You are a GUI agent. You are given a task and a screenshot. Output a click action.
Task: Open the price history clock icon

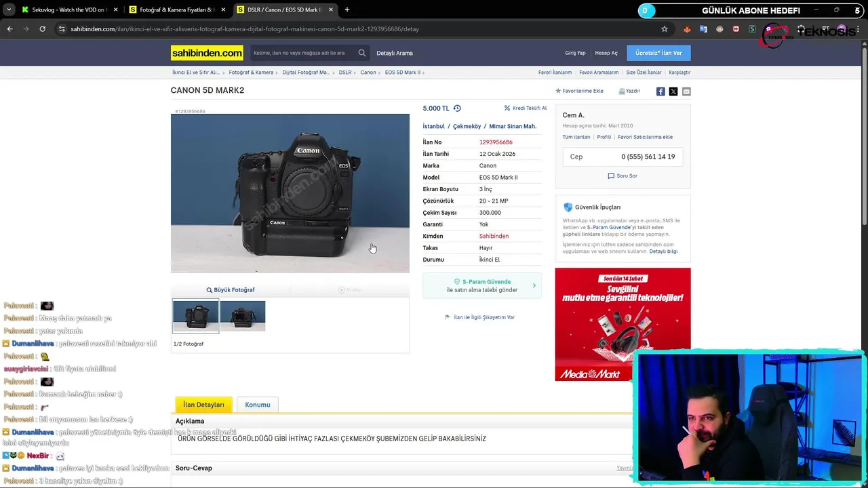pyautogui.click(x=457, y=108)
